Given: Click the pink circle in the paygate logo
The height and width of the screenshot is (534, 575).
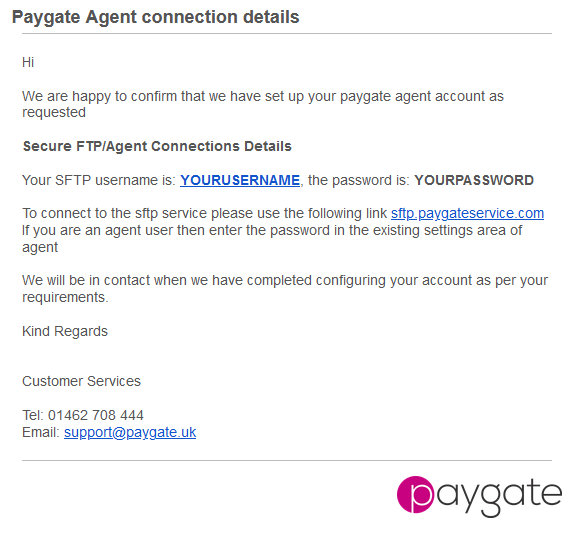Looking at the screenshot, I should (415, 494).
